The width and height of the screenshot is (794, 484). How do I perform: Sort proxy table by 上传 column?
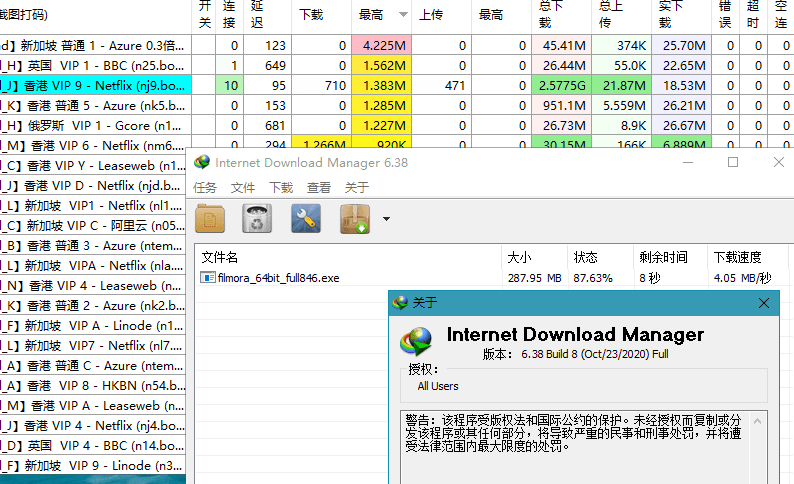441,15
